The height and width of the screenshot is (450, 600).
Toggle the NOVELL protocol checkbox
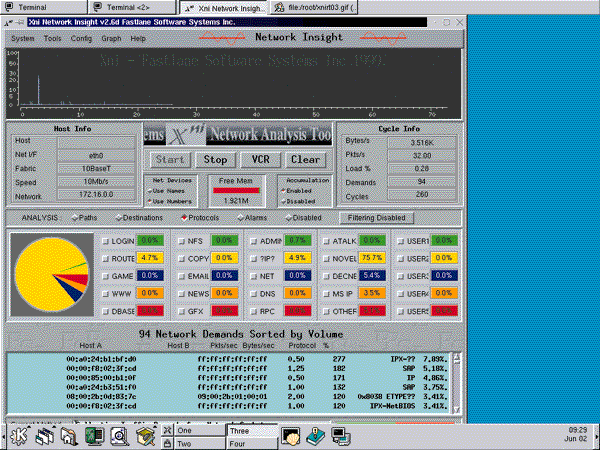tap(325, 258)
